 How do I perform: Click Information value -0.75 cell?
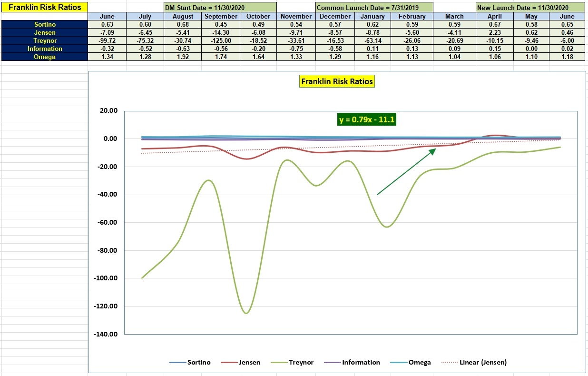(296, 49)
